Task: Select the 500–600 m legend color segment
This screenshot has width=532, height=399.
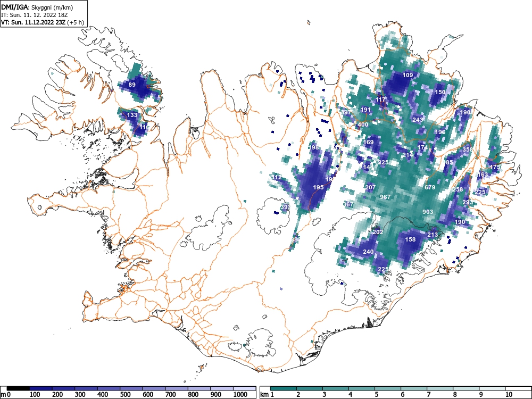Action: click(x=131, y=388)
